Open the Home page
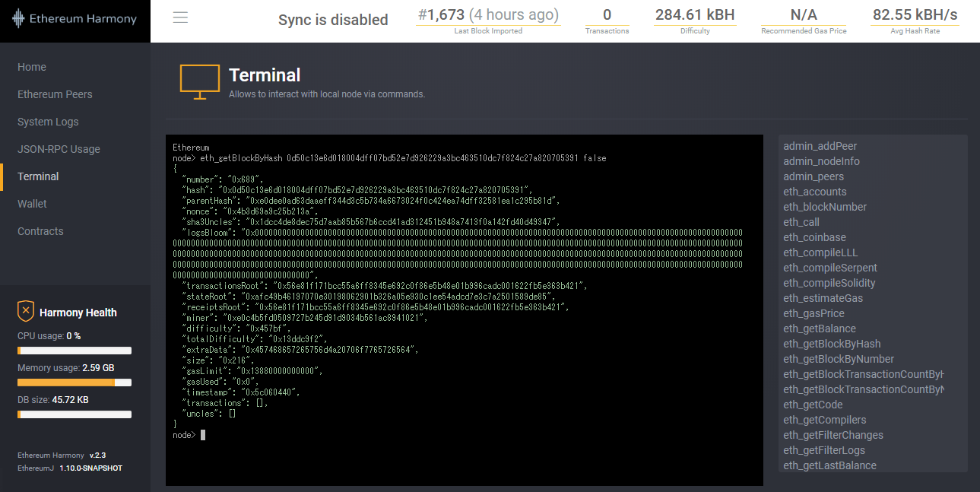The image size is (980, 492). [x=32, y=67]
